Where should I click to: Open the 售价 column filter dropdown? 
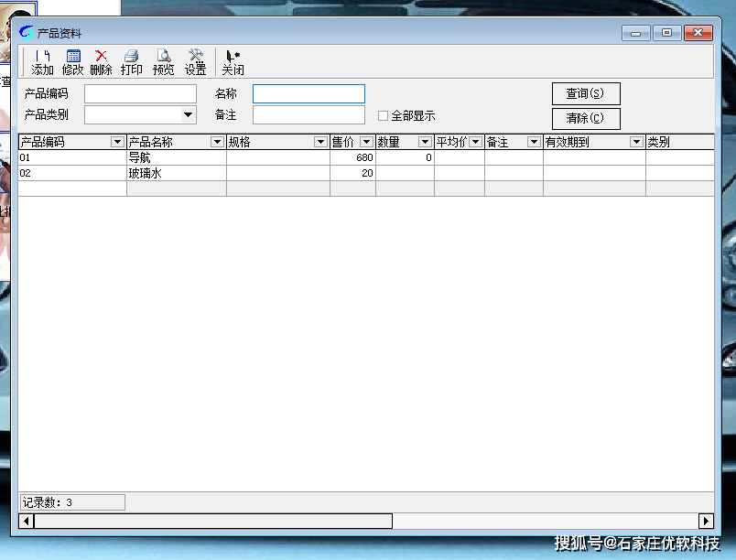[x=366, y=142]
